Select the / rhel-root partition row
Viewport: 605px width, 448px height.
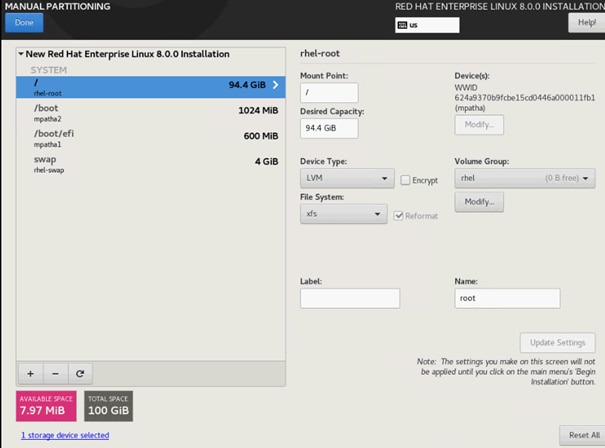[151, 87]
